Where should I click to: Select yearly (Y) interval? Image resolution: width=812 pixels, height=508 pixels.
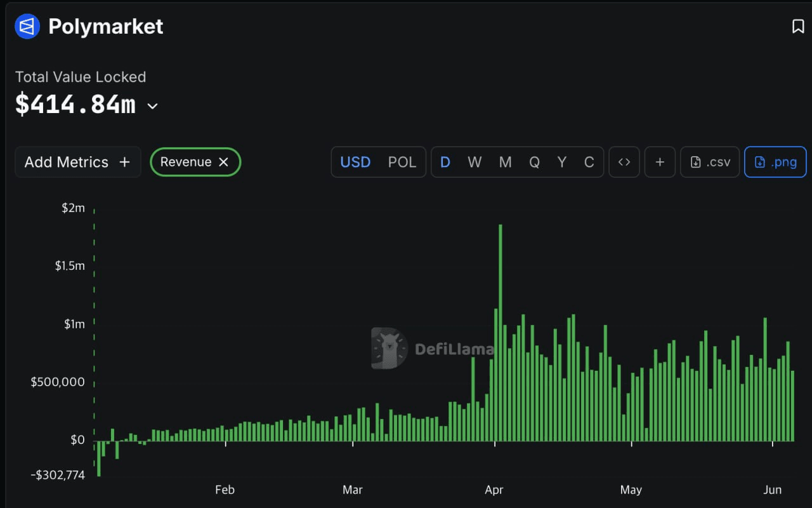[562, 162]
